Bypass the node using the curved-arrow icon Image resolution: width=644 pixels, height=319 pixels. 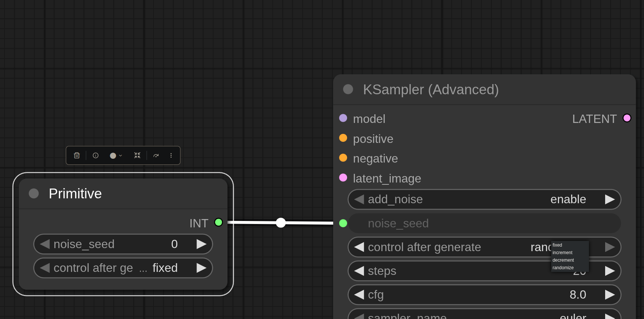coord(156,155)
